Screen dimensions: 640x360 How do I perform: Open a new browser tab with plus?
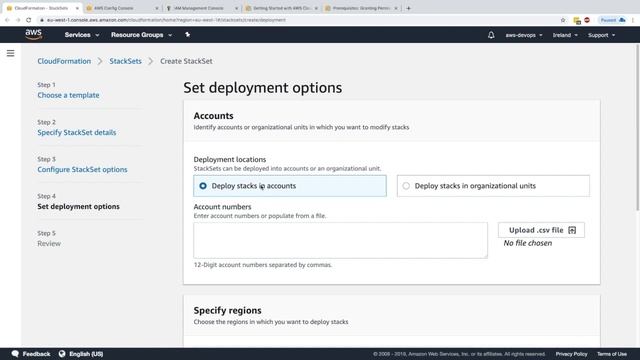tap(409, 8)
